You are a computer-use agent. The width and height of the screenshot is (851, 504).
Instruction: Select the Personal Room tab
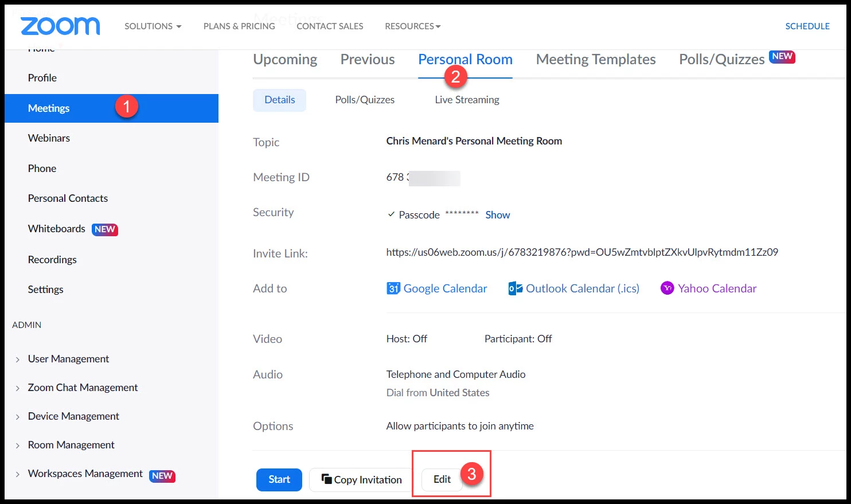pos(465,60)
